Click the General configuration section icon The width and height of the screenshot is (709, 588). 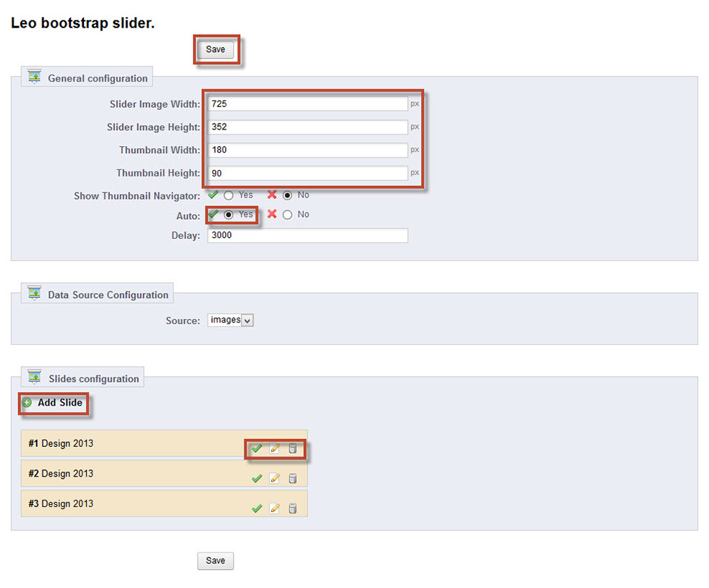pos(35,77)
